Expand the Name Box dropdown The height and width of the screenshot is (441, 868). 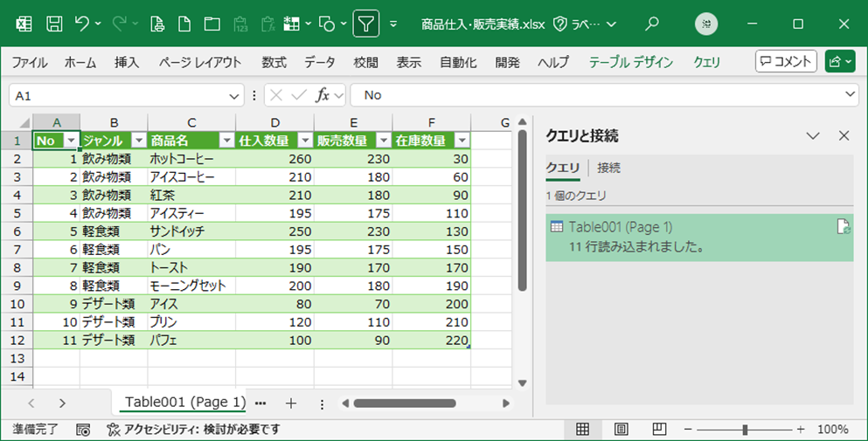[x=234, y=95]
